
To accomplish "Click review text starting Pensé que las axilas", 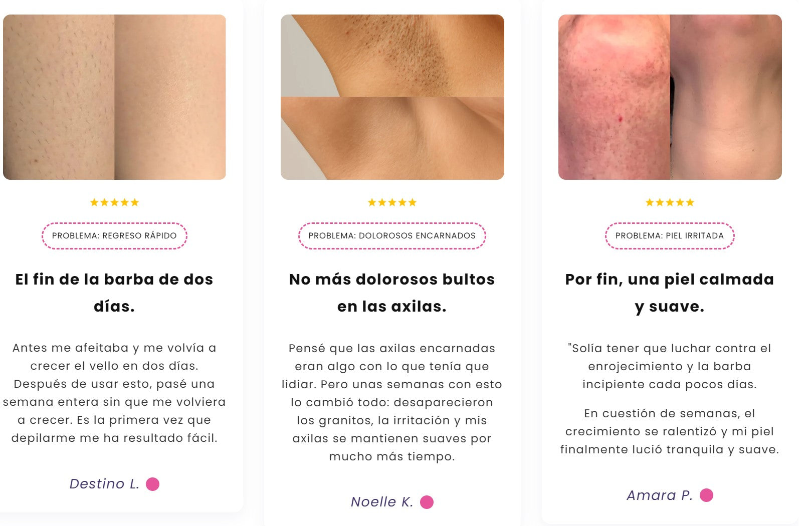I will pyautogui.click(x=392, y=402).
